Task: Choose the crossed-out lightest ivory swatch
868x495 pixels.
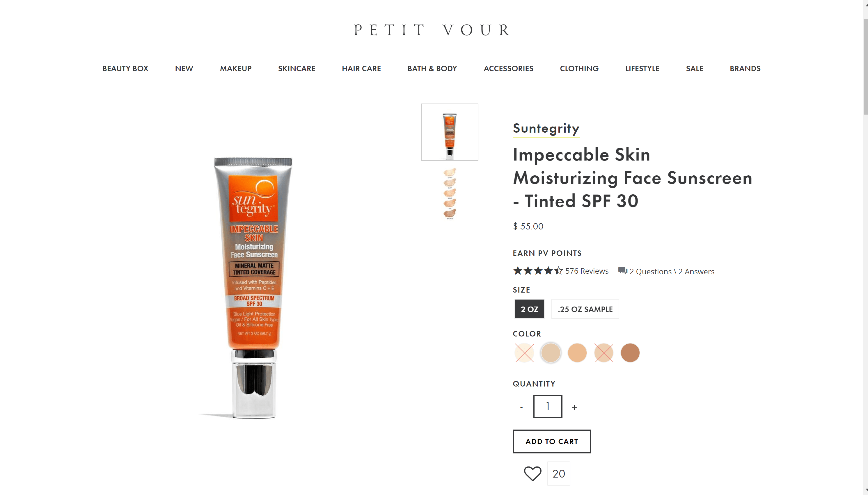Action: pos(524,353)
